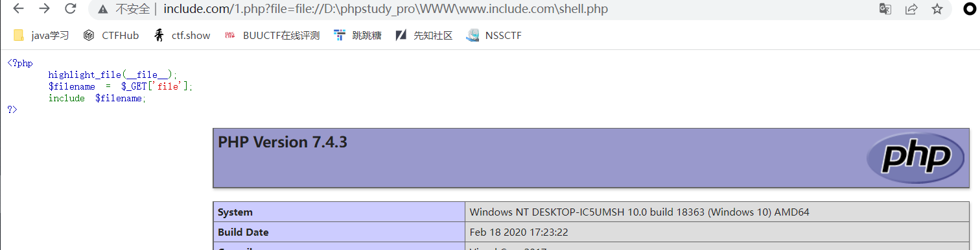Open the 跳跳糖 bookmark
Image resolution: width=980 pixels, height=250 pixels.
[357, 36]
